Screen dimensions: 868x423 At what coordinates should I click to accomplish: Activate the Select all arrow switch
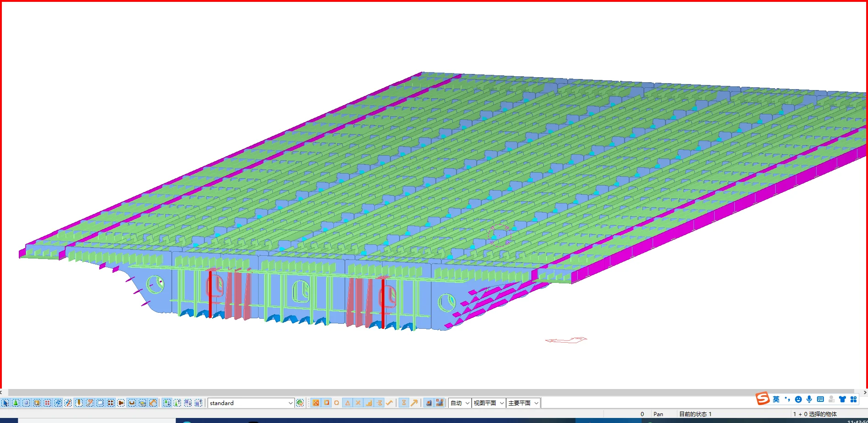(5, 403)
